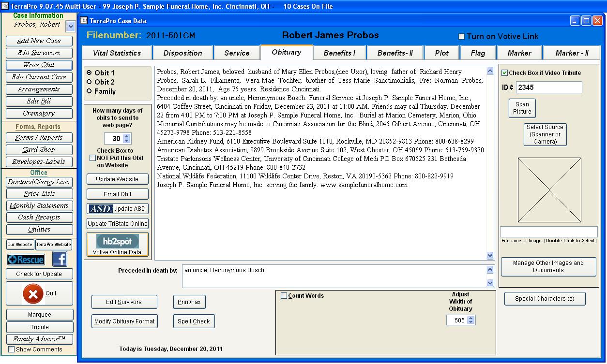This screenshot has width=607, height=364.
Task: Open the Service tab
Action: pyautogui.click(x=237, y=53)
